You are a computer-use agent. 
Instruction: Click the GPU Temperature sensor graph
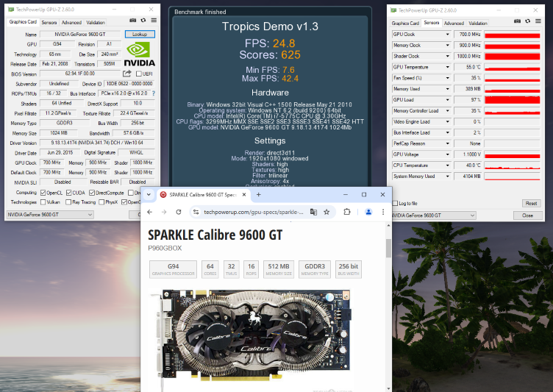(513, 67)
